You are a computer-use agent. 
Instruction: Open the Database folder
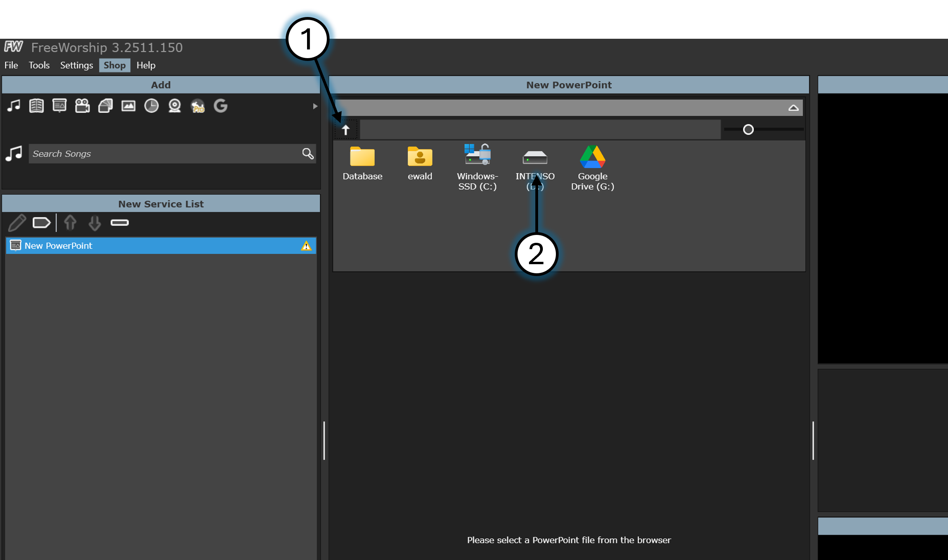point(362,163)
